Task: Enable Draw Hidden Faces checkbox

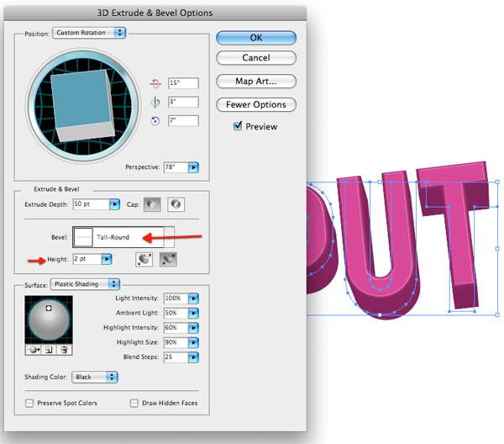Action: 134,403
